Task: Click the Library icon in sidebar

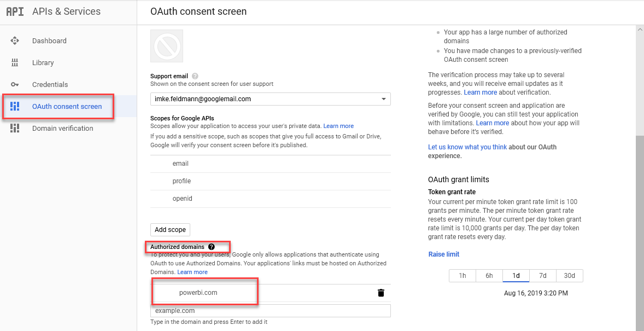Action: (15, 62)
